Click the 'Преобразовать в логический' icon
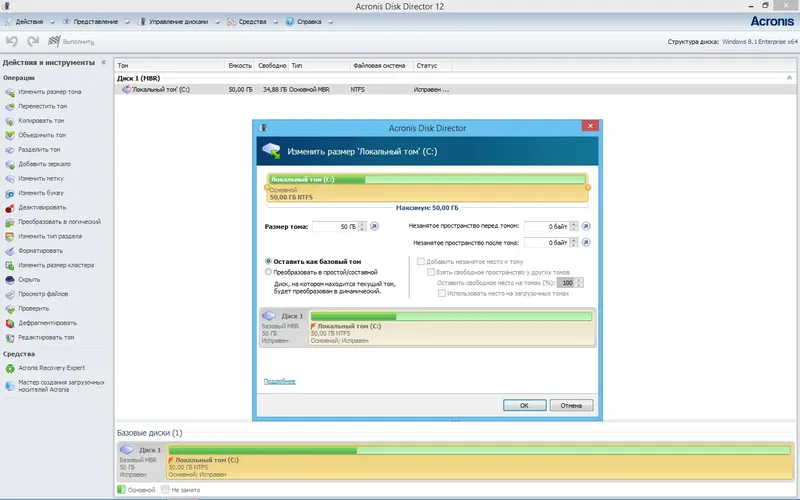 (x=10, y=222)
